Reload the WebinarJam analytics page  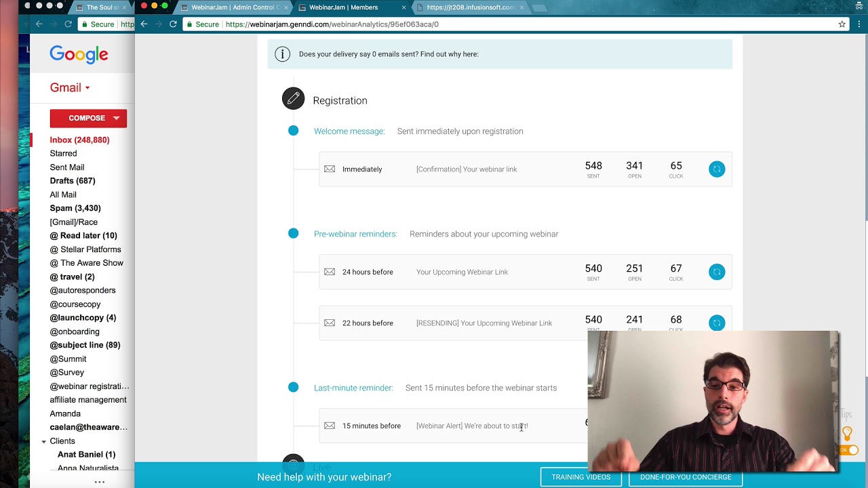coord(173,24)
